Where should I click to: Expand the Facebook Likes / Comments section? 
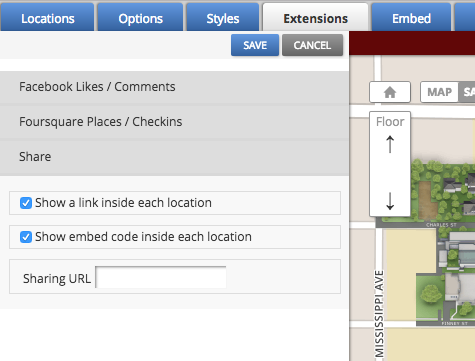(174, 87)
